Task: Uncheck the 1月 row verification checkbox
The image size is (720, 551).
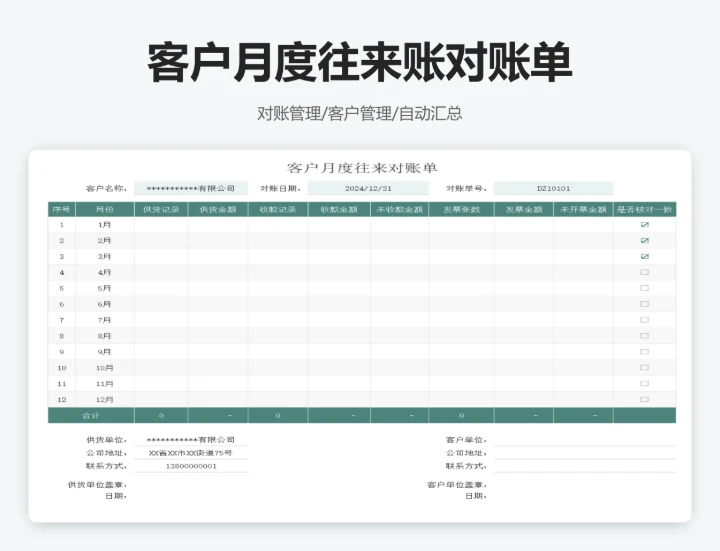Action: [x=645, y=225]
